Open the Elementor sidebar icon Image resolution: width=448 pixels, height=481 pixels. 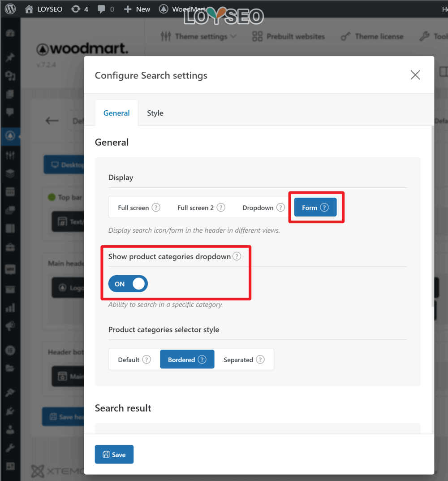(x=10, y=350)
